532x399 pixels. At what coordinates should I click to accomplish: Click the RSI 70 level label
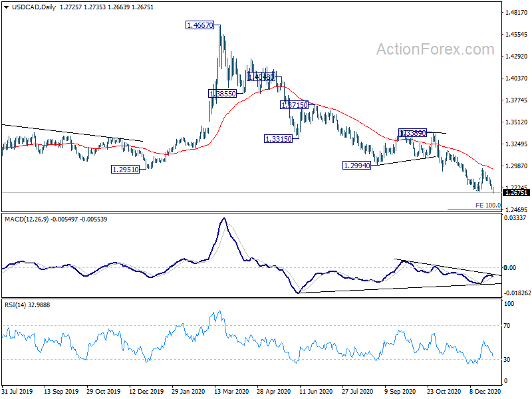[x=507, y=326]
